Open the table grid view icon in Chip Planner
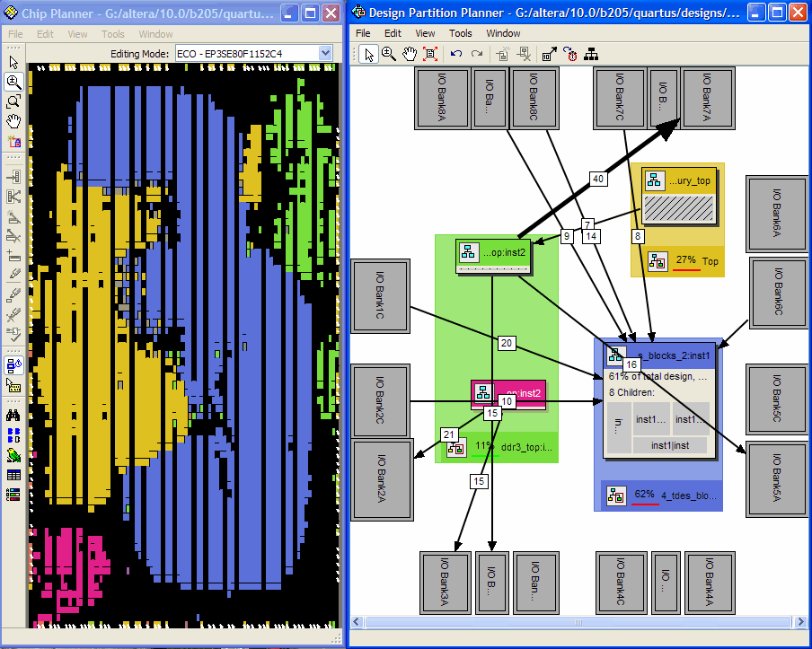The width and height of the screenshot is (812, 649). [13, 475]
